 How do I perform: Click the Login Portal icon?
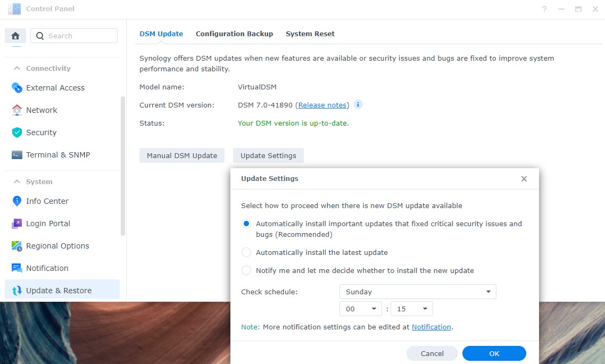tap(17, 224)
